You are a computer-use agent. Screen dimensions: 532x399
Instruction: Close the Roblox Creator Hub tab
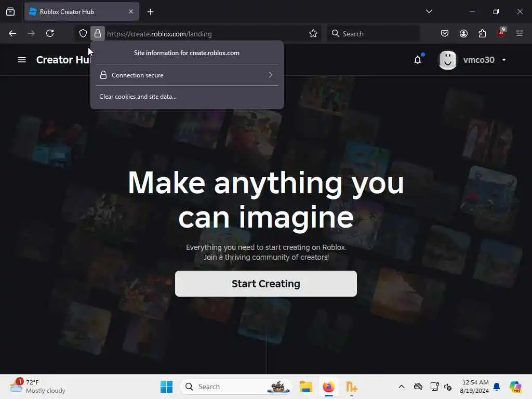click(x=131, y=11)
